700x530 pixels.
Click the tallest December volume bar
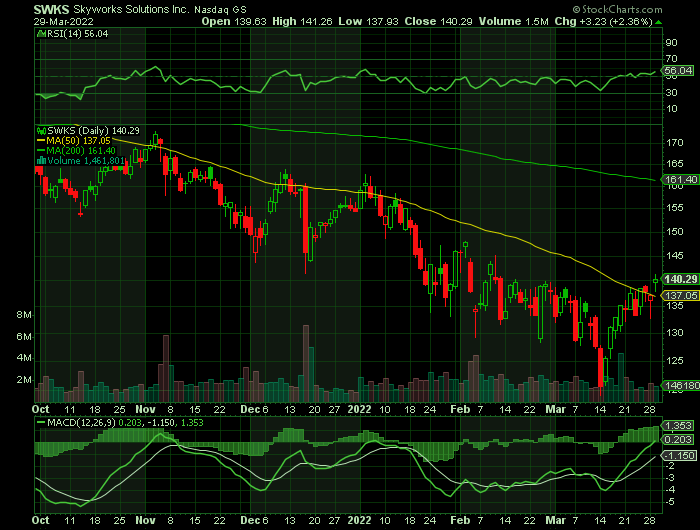click(306, 363)
